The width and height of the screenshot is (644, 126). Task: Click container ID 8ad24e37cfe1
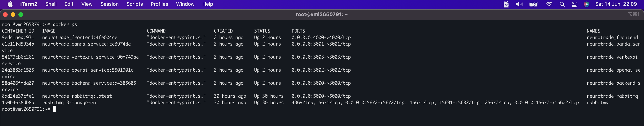[x=18, y=96]
